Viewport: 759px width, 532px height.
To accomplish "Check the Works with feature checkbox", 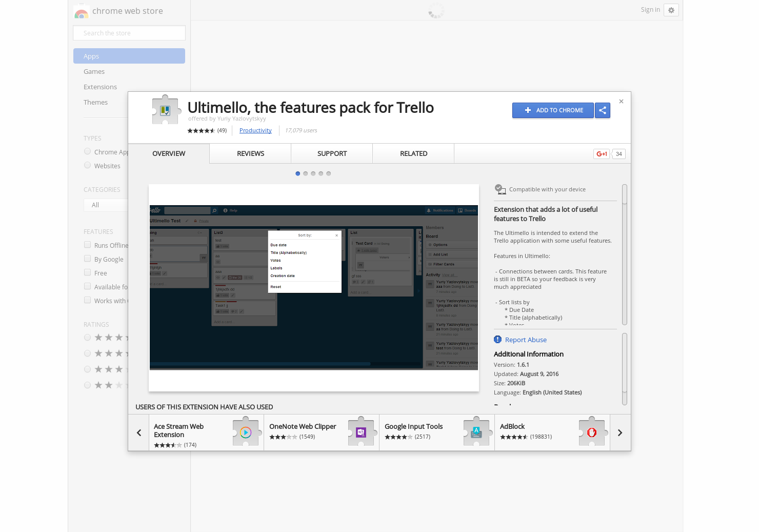I will click(88, 300).
